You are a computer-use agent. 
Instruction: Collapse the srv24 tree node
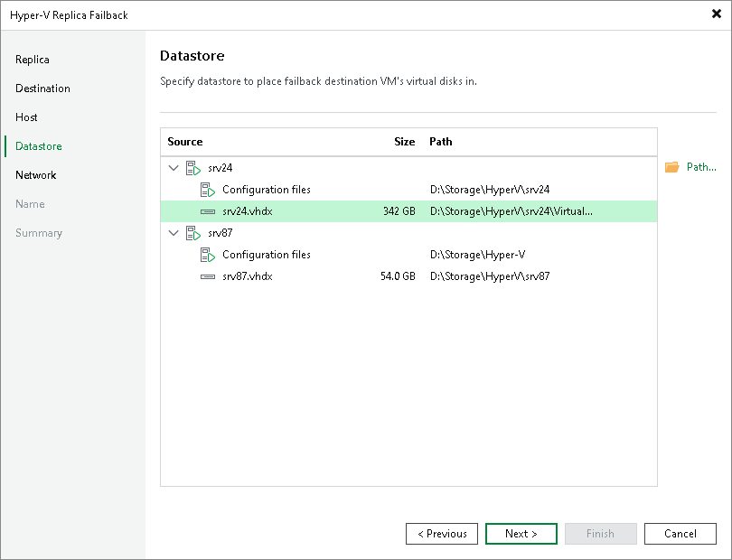point(174,167)
